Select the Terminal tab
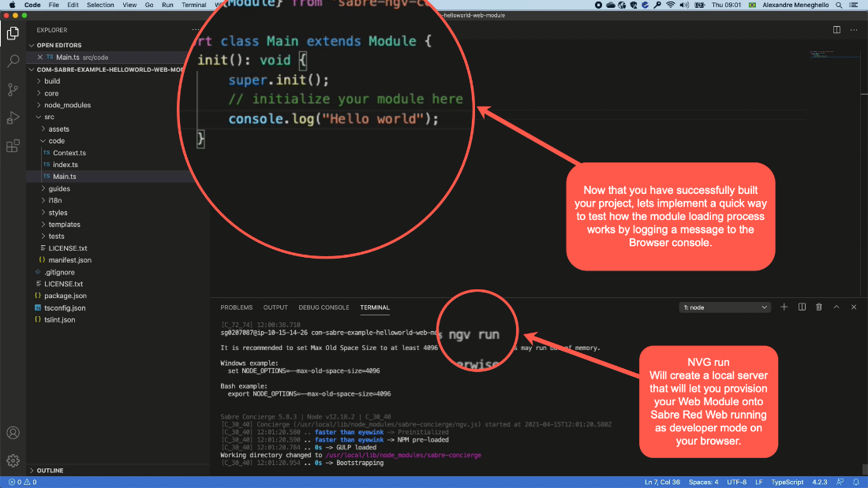Viewport: 868px width, 488px height. click(x=375, y=307)
